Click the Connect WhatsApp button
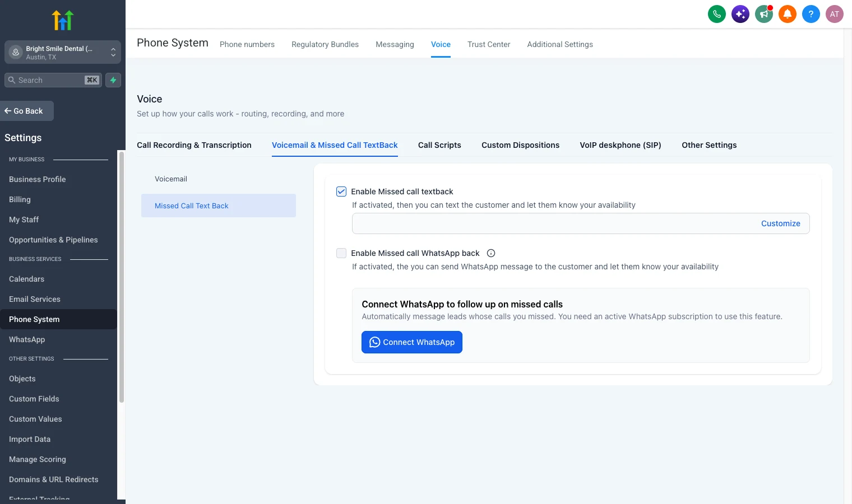 pos(412,342)
